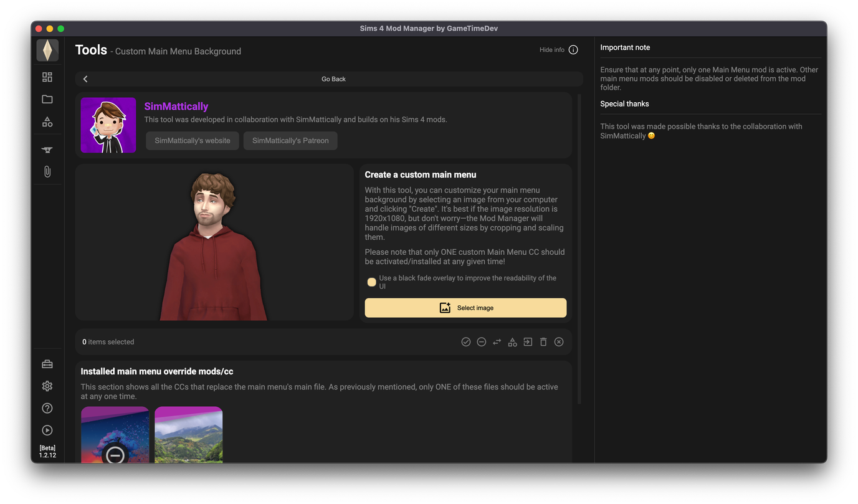Open SimMattically's website
858x504 pixels.
pyautogui.click(x=193, y=141)
